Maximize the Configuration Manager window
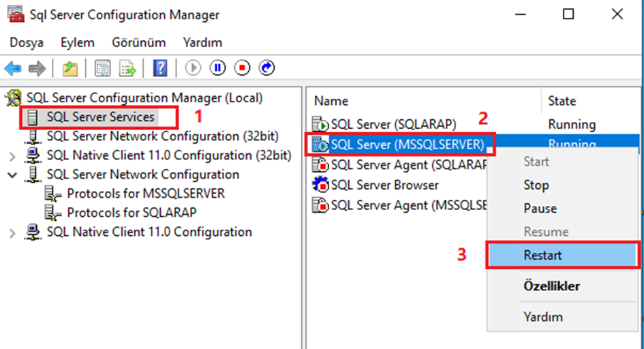 pos(568,14)
